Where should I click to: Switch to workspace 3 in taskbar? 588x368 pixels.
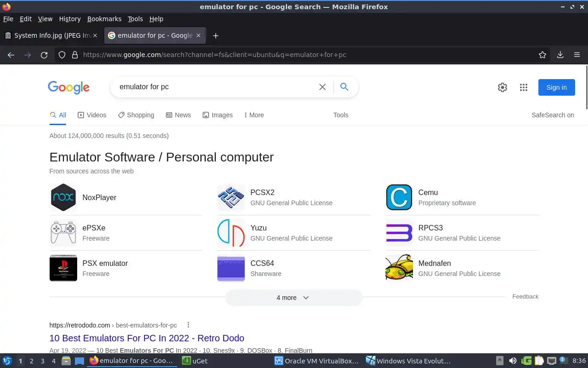[42, 361]
